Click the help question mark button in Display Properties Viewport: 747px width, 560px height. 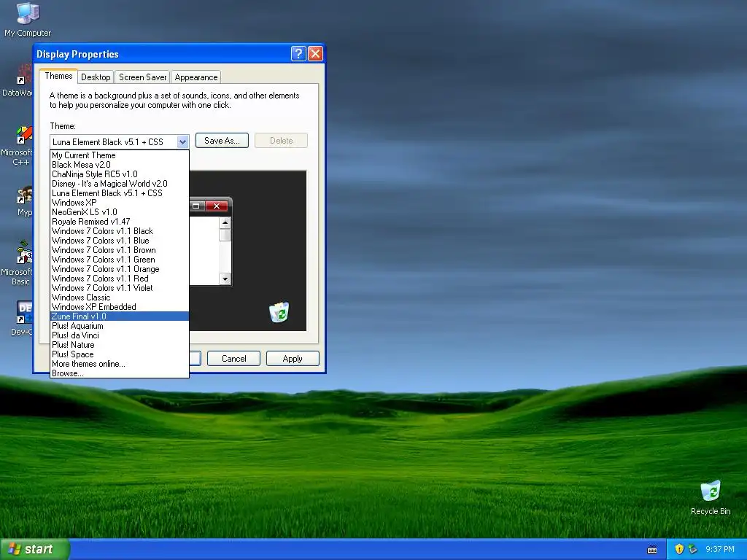[x=298, y=53]
